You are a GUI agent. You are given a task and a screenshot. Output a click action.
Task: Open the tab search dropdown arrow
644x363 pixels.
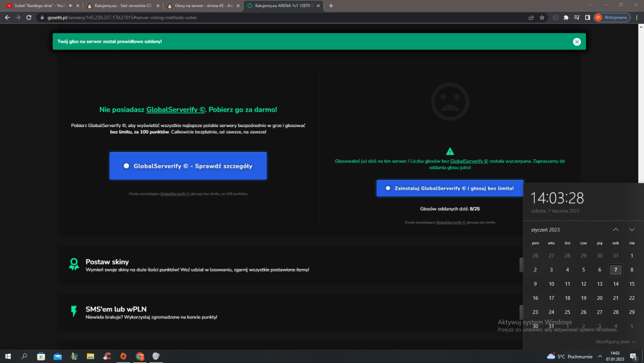coord(590,5)
